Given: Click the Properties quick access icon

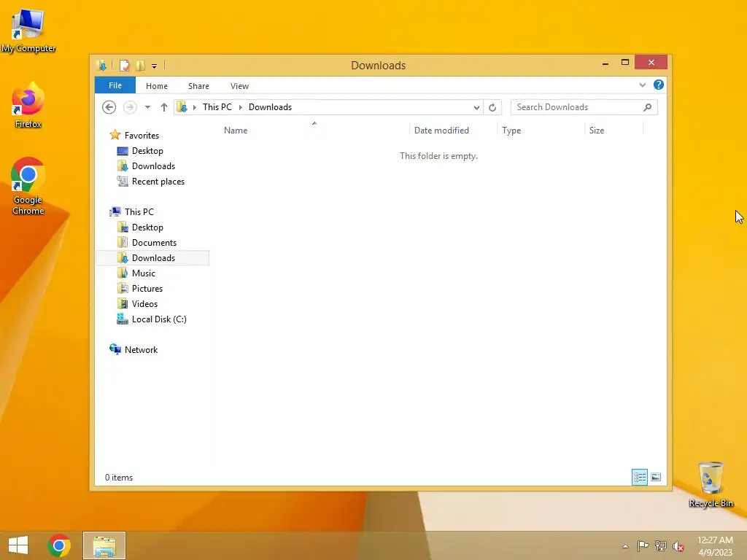Looking at the screenshot, I should pos(124,65).
